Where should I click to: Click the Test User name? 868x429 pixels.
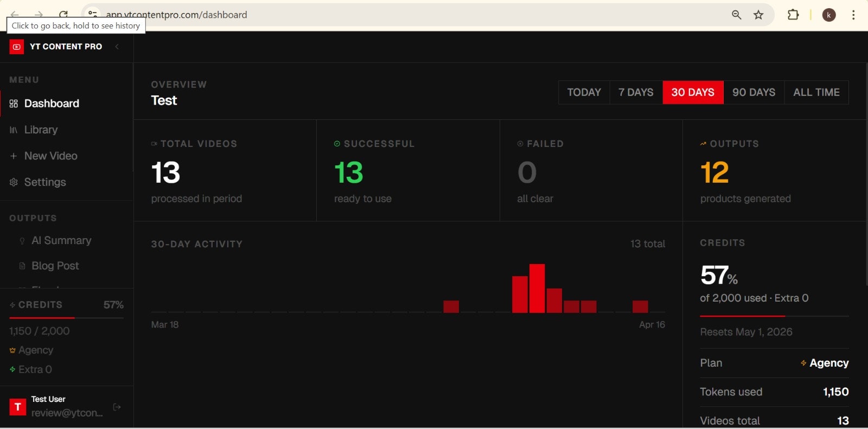click(x=48, y=399)
